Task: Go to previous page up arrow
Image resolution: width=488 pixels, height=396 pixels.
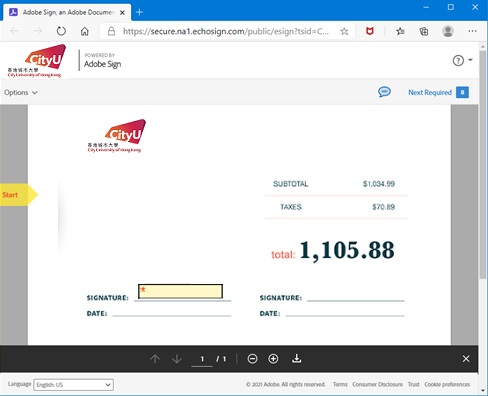Action: 155,359
